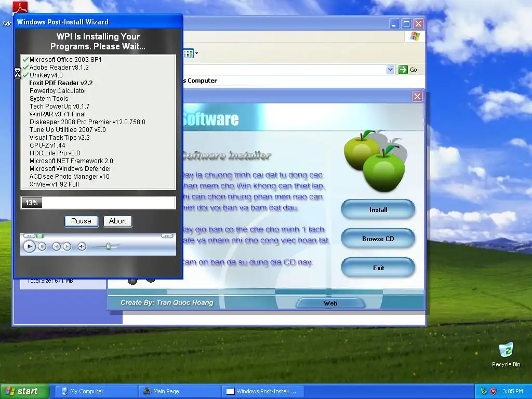
Task: Click the Install button in Software Installer
Action: tap(378, 210)
